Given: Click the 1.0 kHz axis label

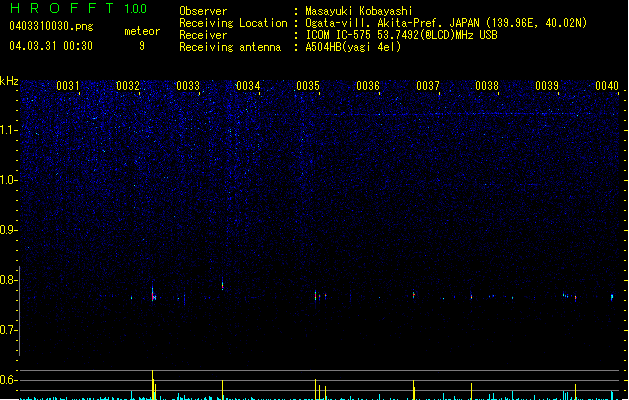Looking at the screenshot, I should 8,180.
